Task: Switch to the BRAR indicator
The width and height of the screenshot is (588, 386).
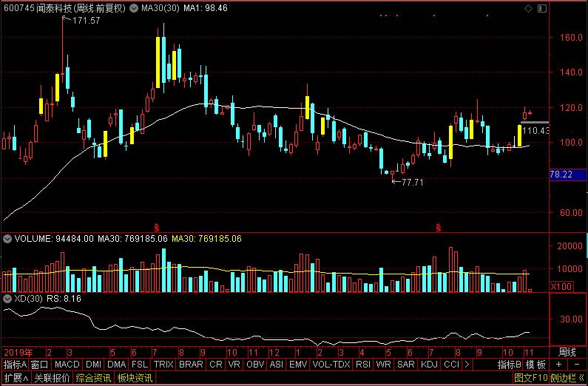Action: coord(191,365)
